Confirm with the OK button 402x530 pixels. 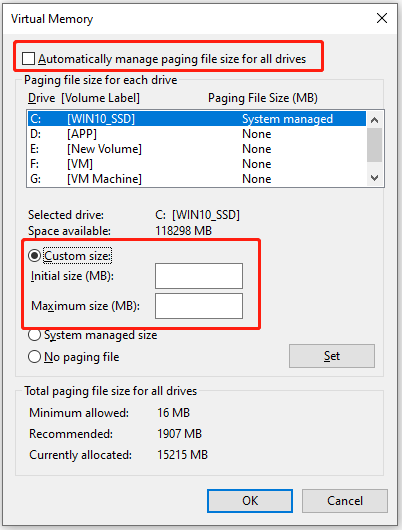250,501
